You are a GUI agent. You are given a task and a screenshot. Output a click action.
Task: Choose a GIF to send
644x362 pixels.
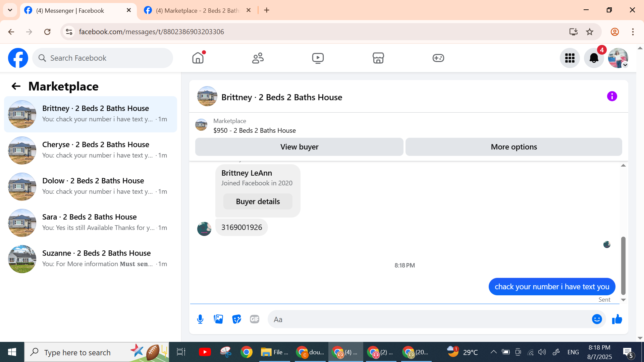point(255,319)
